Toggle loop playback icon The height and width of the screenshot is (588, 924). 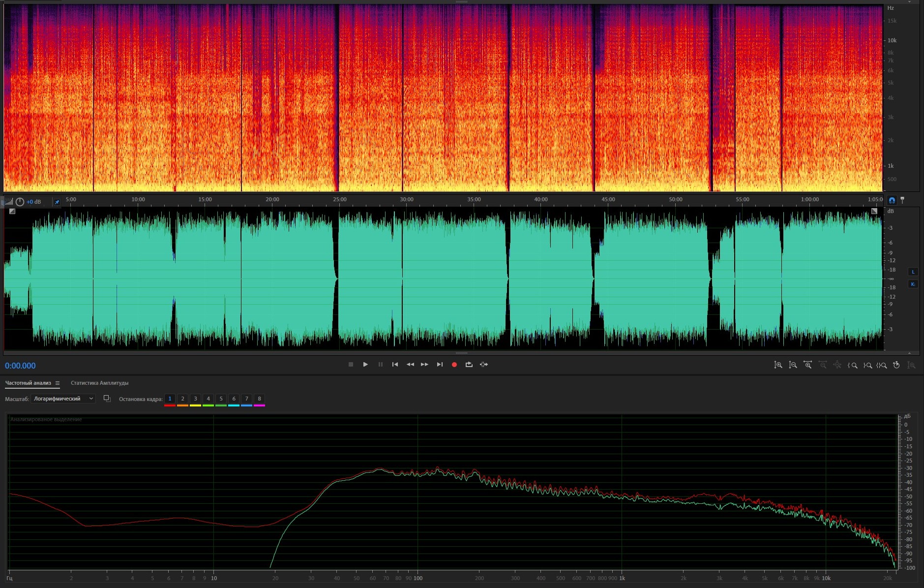469,365
